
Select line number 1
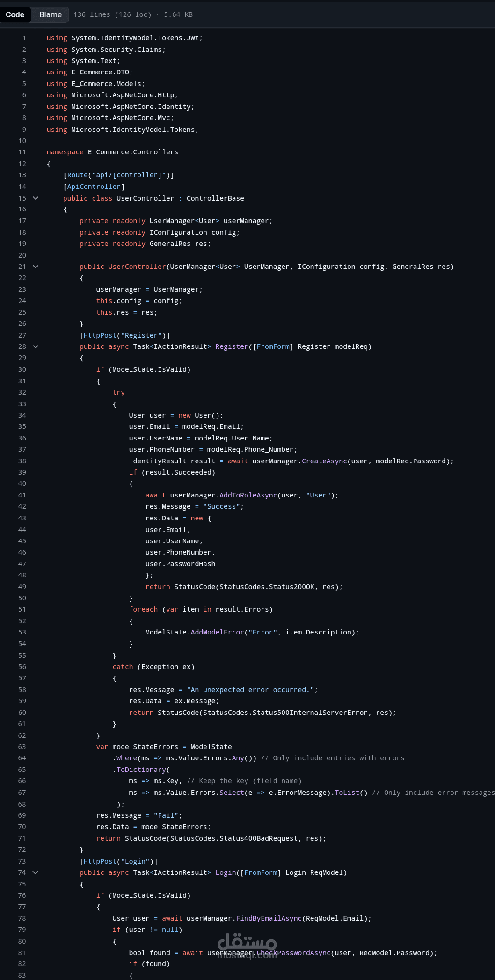(24, 38)
